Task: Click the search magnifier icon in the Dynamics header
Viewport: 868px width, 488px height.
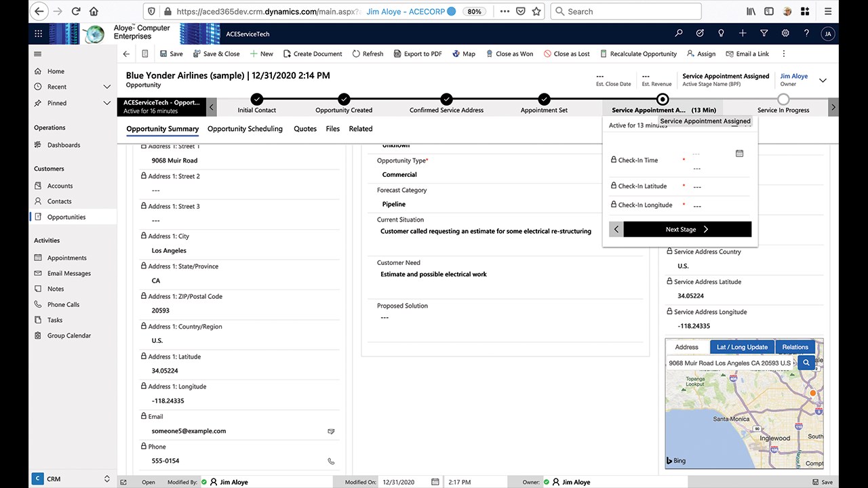Action: tap(679, 33)
